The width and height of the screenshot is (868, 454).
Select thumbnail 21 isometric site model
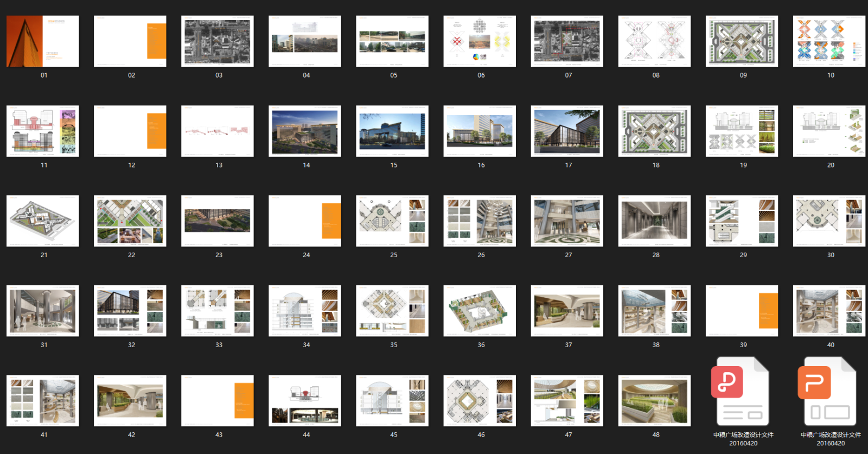[43, 221]
